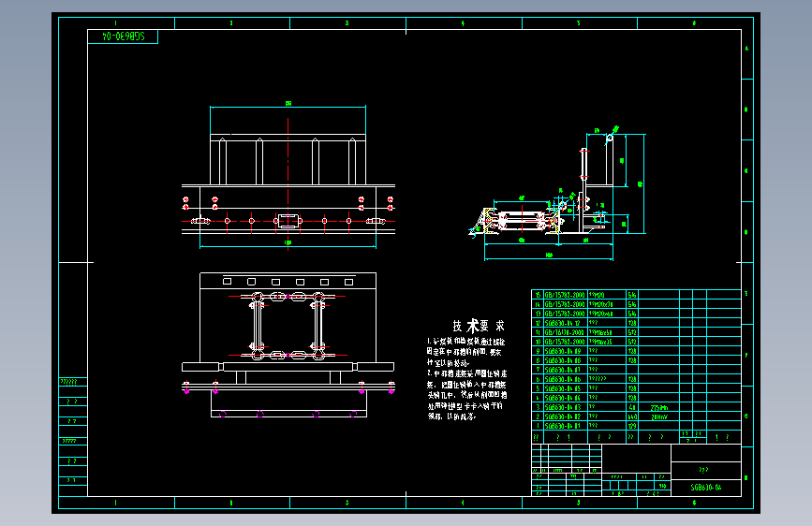Click the rectangular slot at front view center
Viewport: 812px width, 526px height.
click(x=288, y=221)
